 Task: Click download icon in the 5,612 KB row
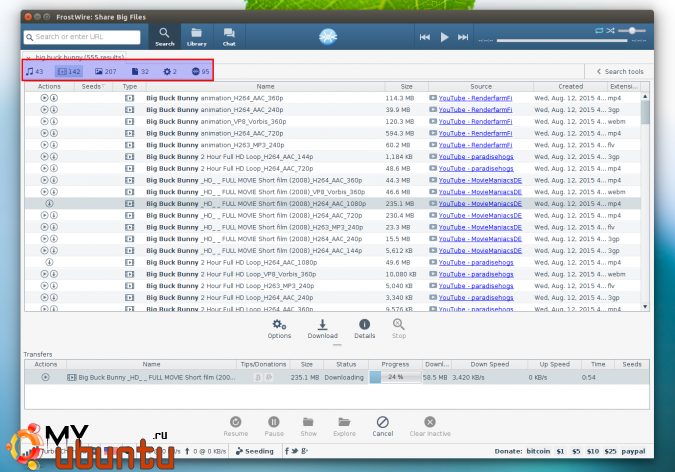pyautogui.click(x=54, y=251)
